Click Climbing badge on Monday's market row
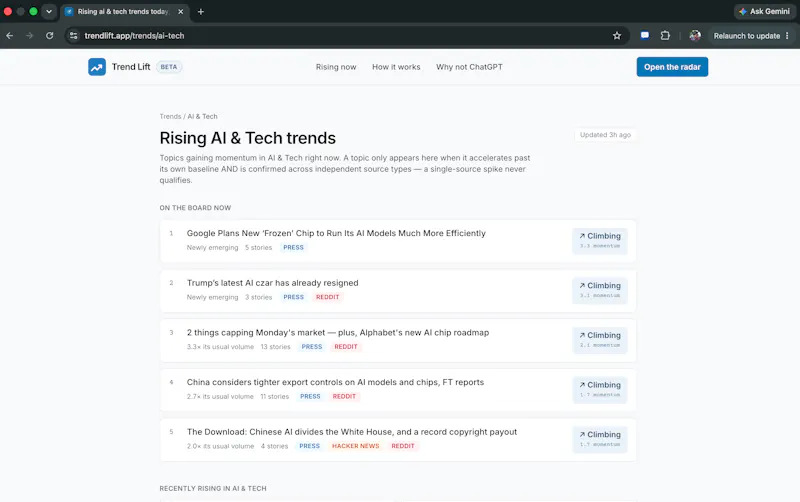This screenshot has height=502, width=800. tap(599, 340)
